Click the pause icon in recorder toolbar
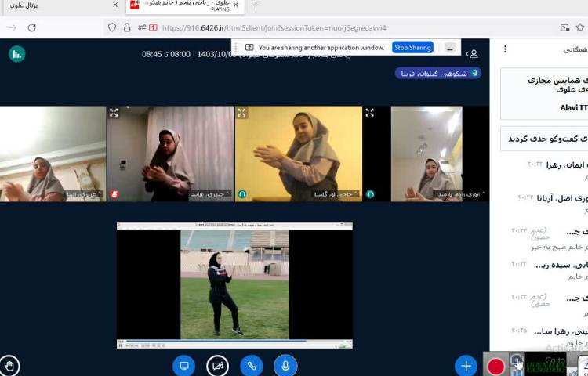The height and width of the screenshot is (376, 588). tap(517, 373)
